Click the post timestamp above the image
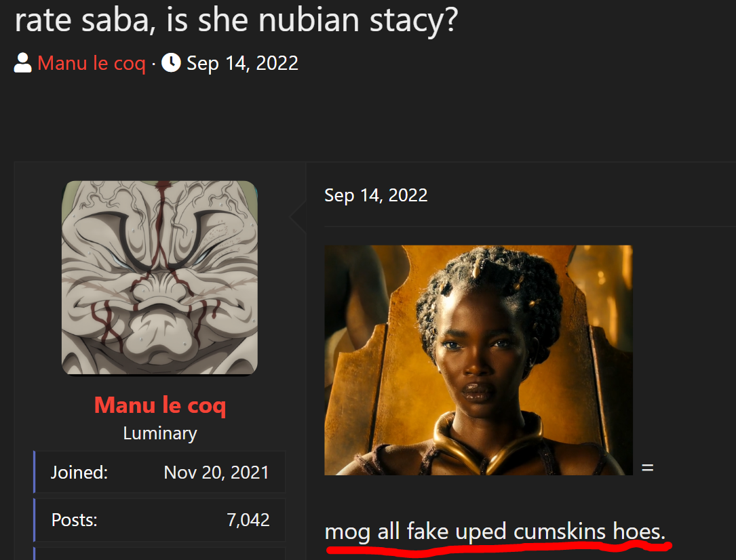736x560 pixels. (376, 195)
